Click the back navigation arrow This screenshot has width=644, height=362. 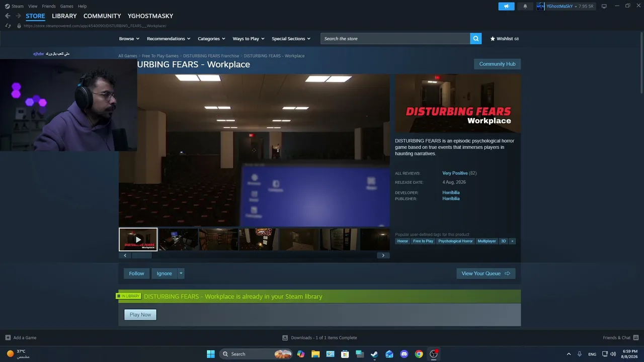coord(8,16)
